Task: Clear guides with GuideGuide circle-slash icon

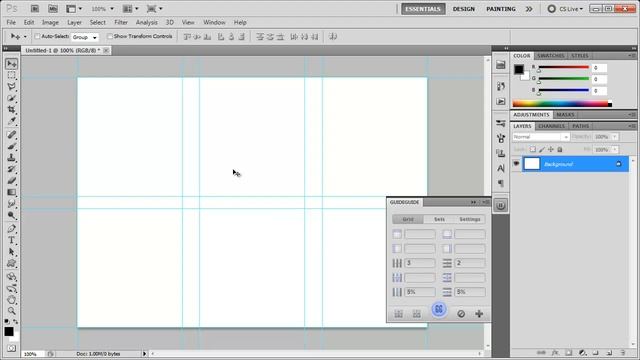Action: pyautogui.click(x=461, y=313)
